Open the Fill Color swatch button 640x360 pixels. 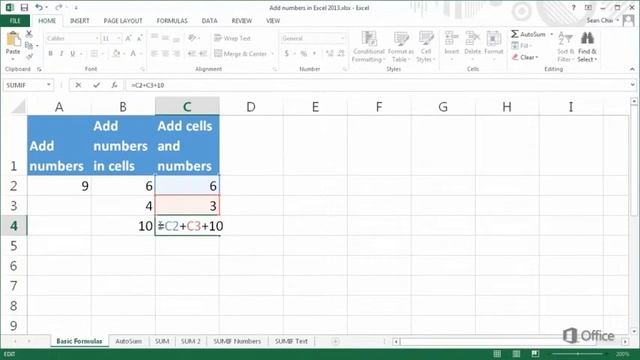click(x=116, y=53)
